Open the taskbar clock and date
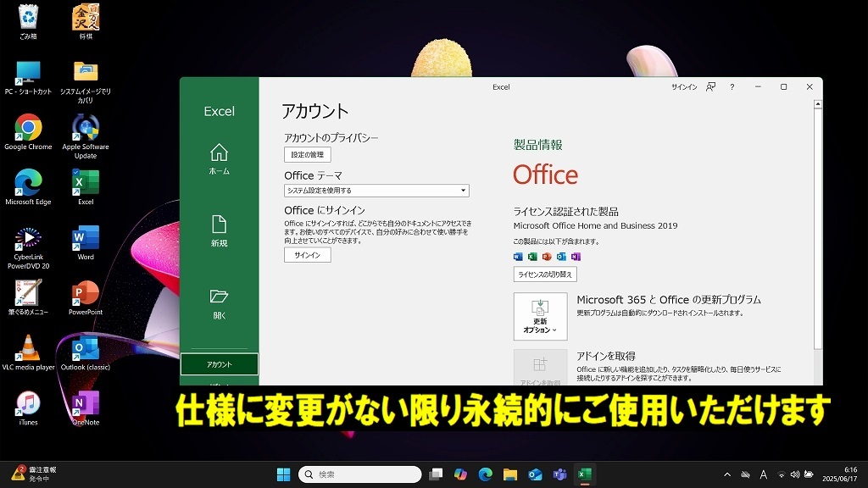Viewport: 868px width, 488px height. point(840,474)
